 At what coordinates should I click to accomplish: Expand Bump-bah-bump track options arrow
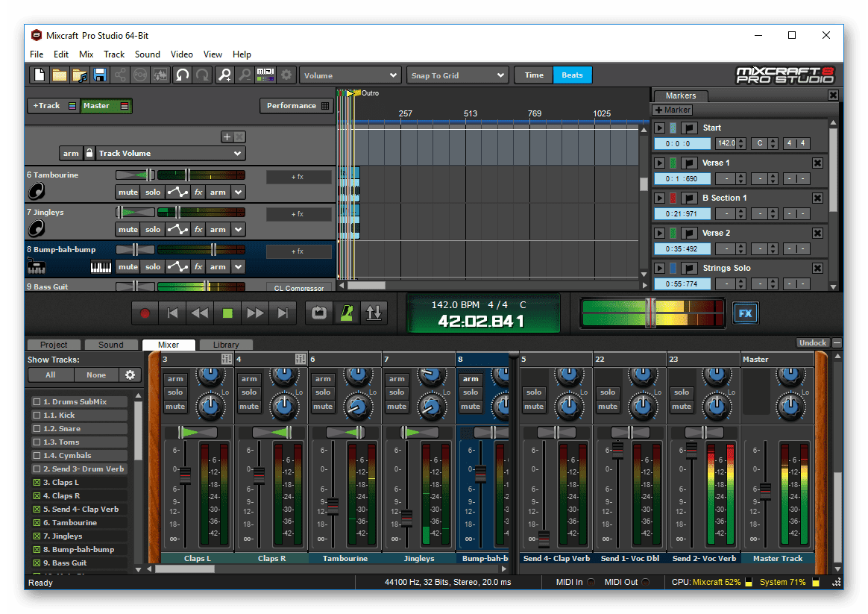pyautogui.click(x=238, y=267)
